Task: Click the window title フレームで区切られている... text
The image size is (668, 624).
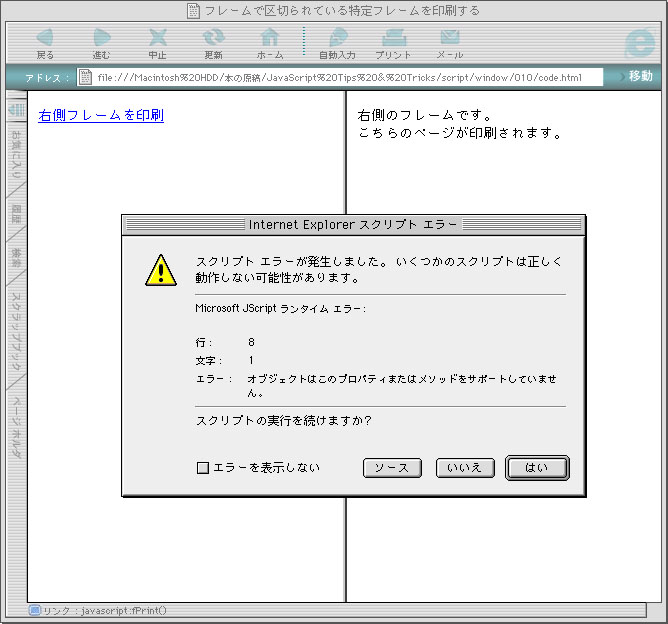Action: click(x=342, y=11)
